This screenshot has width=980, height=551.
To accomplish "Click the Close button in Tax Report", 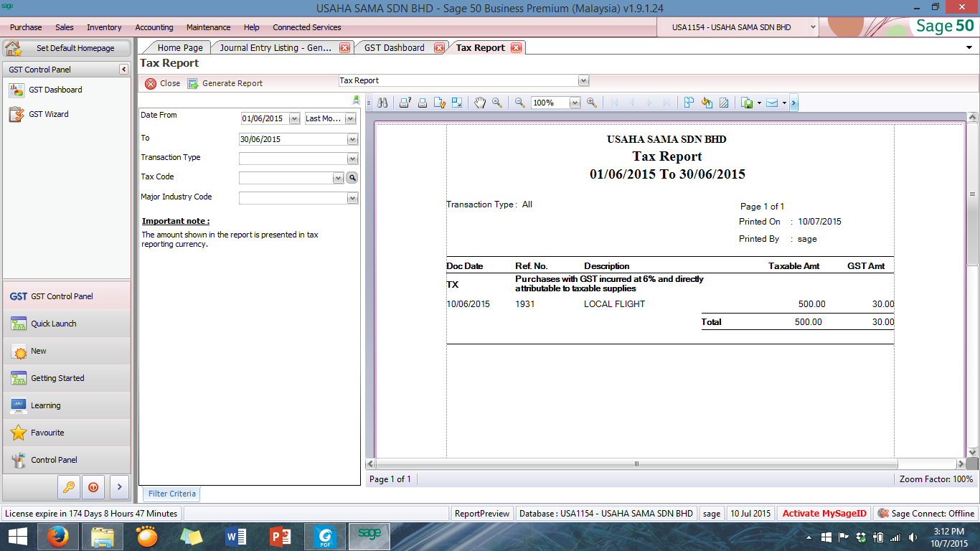I will [163, 83].
